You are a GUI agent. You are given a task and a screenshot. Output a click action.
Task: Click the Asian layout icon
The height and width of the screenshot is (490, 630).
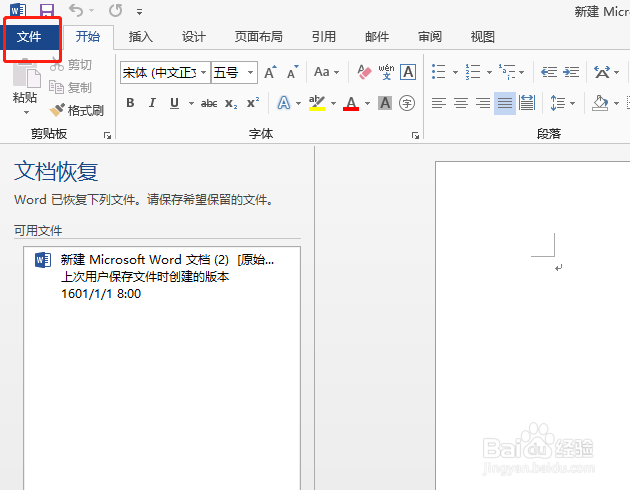pyautogui.click(x=602, y=72)
